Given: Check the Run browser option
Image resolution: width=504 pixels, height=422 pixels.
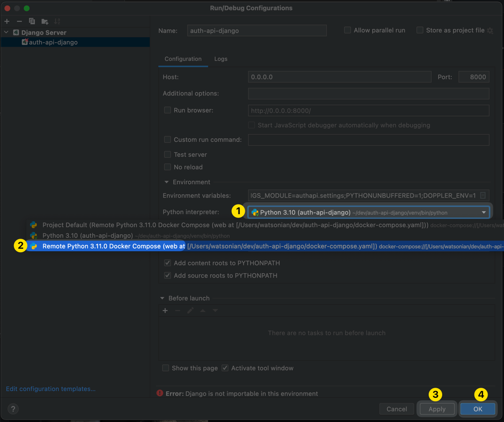Looking at the screenshot, I should tap(168, 110).
